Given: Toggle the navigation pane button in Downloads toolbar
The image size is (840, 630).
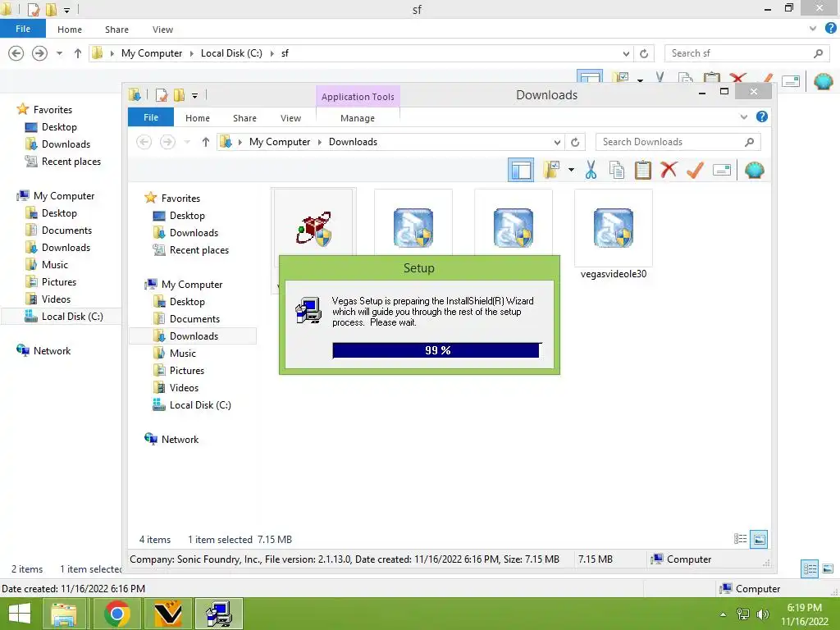Looking at the screenshot, I should click(x=521, y=171).
